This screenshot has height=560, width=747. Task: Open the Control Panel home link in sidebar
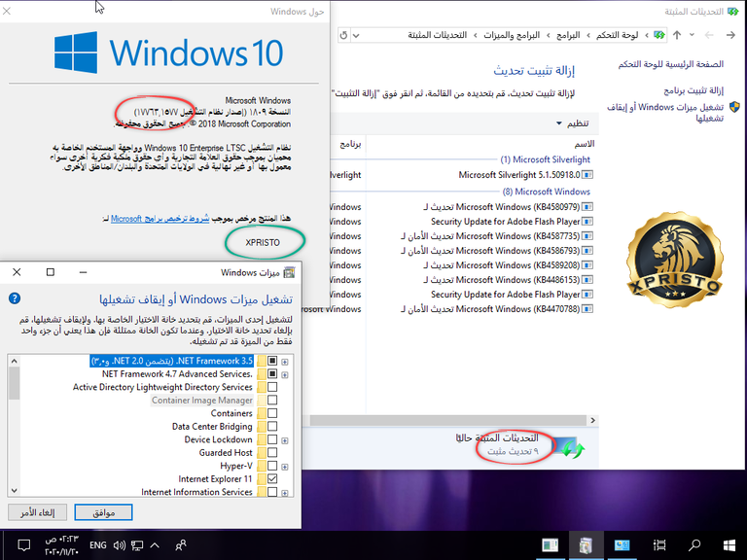(x=671, y=64)
